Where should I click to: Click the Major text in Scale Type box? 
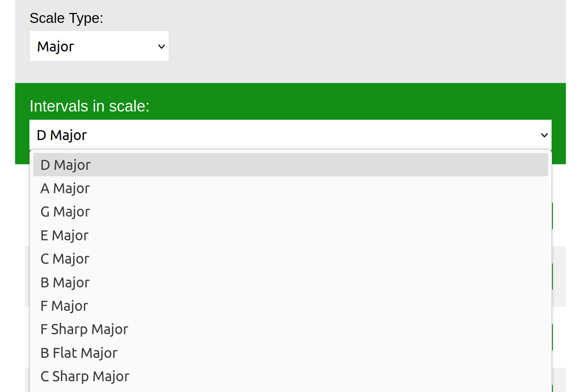click(55, 47)
